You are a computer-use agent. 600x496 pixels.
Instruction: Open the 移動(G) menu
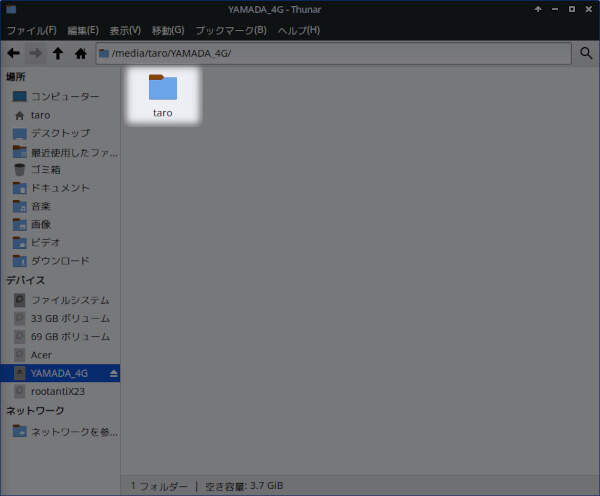(168, 30)
